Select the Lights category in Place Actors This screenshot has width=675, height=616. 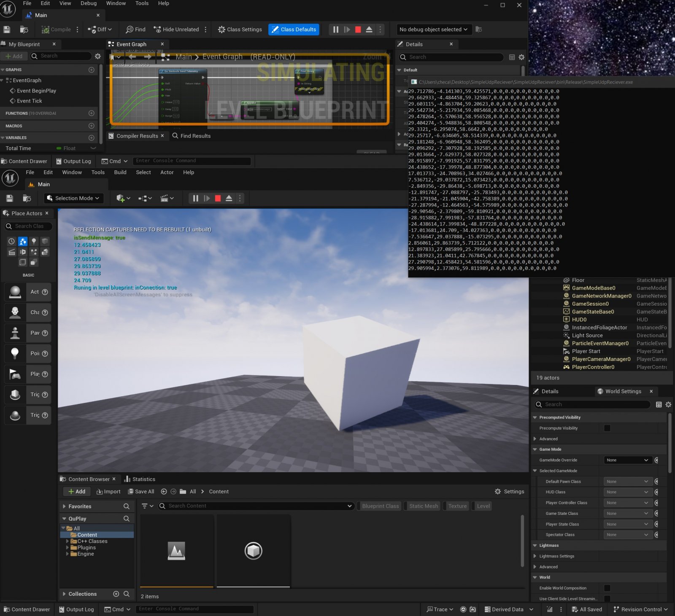tap(34, 242)
